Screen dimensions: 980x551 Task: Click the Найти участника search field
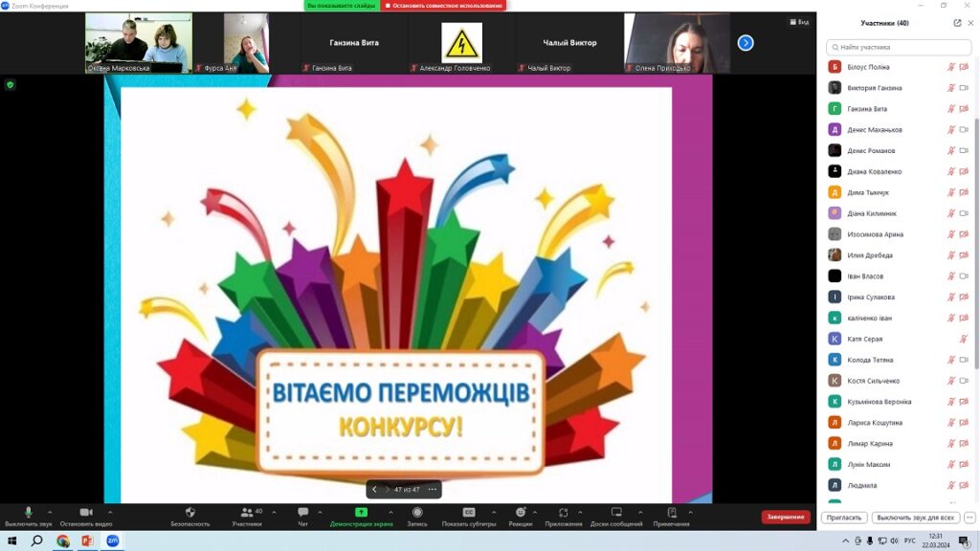(x=898, y=47)
